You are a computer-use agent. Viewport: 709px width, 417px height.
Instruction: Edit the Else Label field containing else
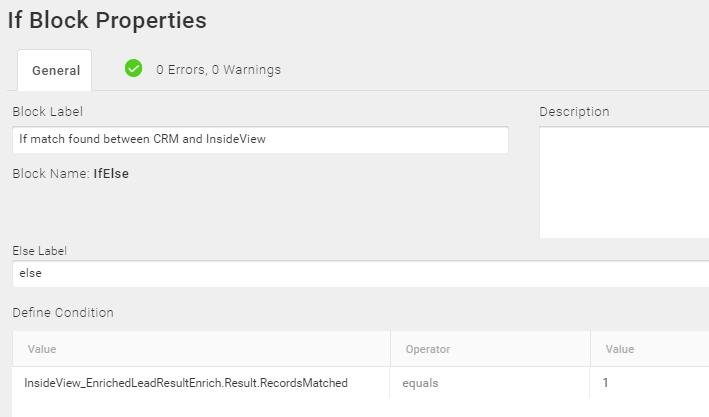pyautogui.click(x=361, y=274)
